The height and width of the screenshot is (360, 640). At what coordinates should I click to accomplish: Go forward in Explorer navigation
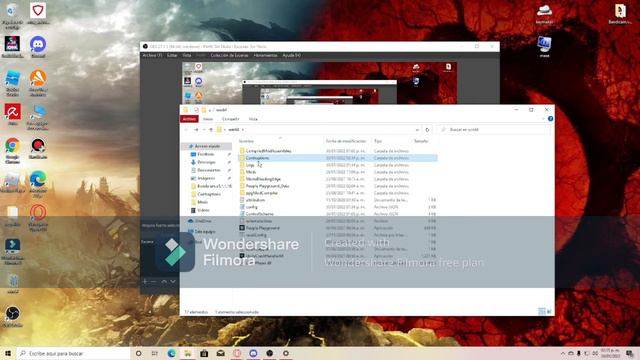[x=196, y=129]
